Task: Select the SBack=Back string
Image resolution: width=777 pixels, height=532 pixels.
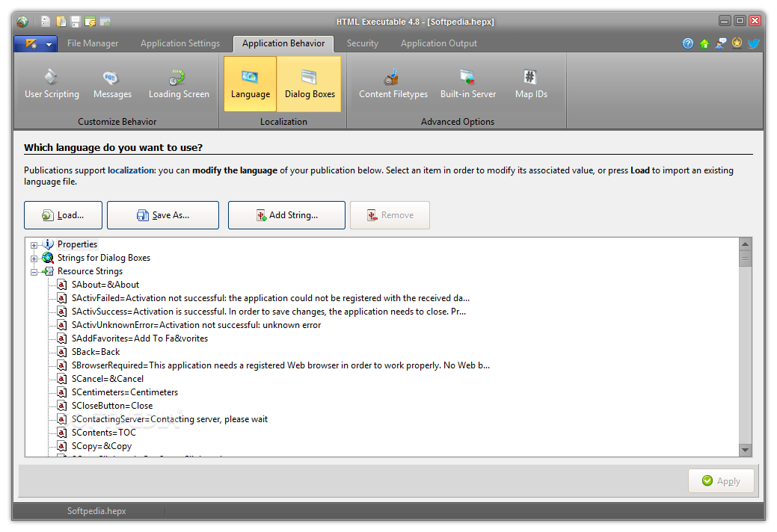Action: [x=96, y=352]
